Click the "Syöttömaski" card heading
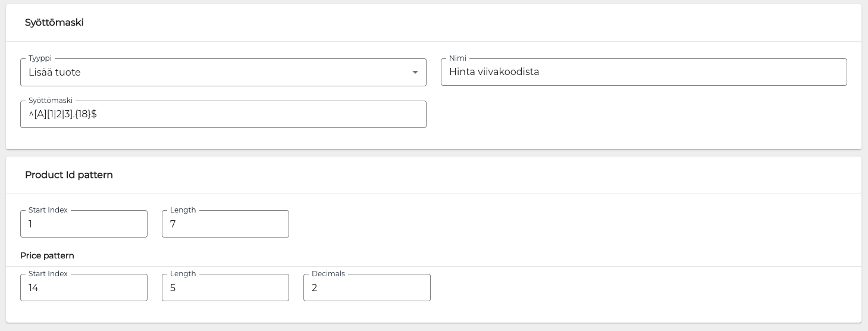This screenshot has width=868, height=331. pos(54,23)
